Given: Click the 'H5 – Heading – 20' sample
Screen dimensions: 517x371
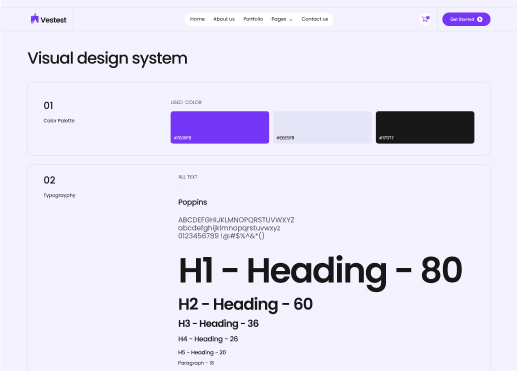Looking at the screenshot, I should tap(202, 352).
